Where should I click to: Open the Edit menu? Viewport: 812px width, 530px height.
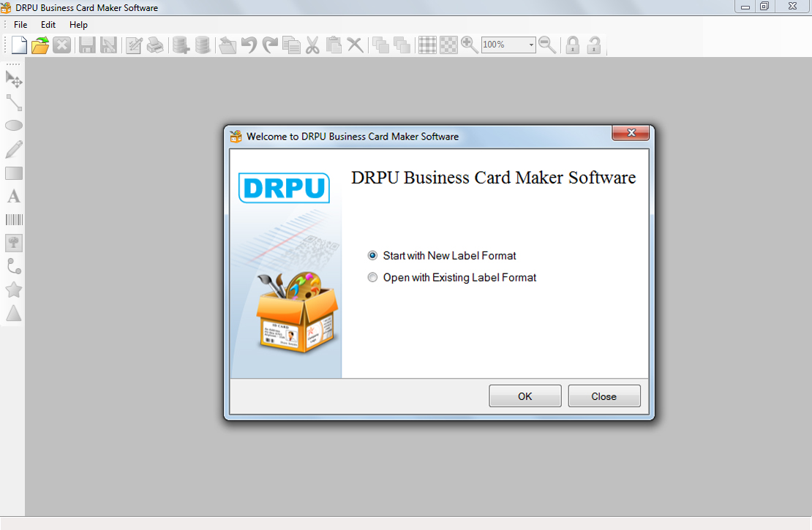(x=48, y=25)
